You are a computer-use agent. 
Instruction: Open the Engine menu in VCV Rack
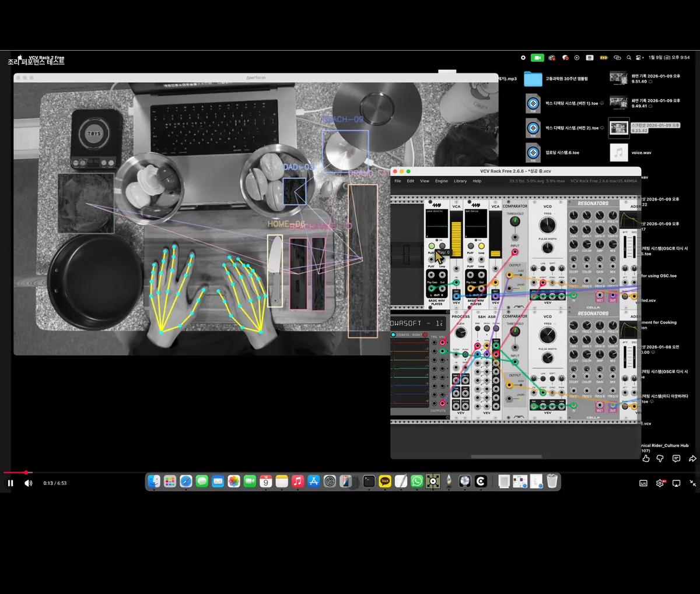point(441,181)
